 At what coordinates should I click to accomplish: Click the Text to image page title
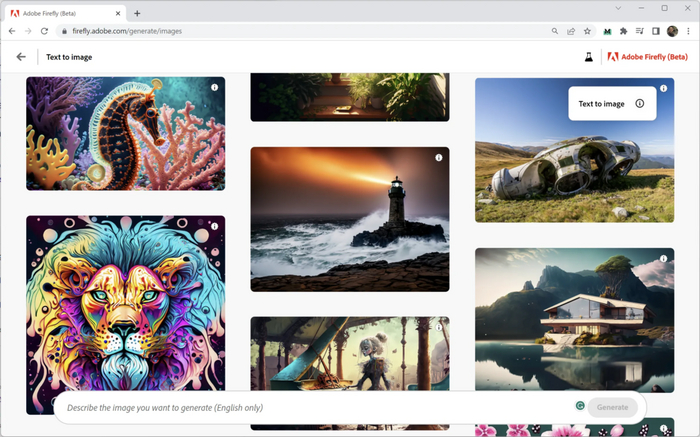pyautogui.click(x=69, y=57)
